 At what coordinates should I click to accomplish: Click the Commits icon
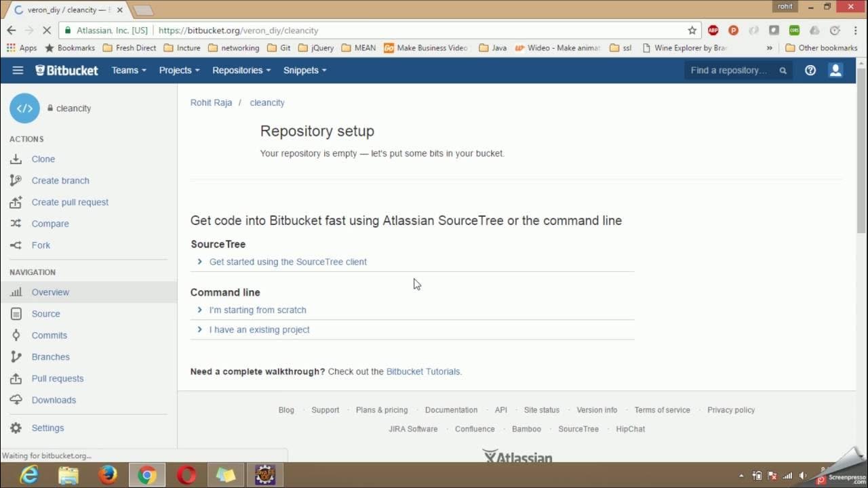tap(16, 335)
